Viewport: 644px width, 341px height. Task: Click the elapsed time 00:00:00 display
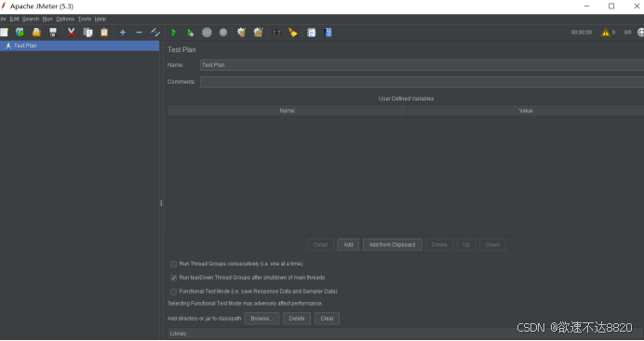click(581, 32)
